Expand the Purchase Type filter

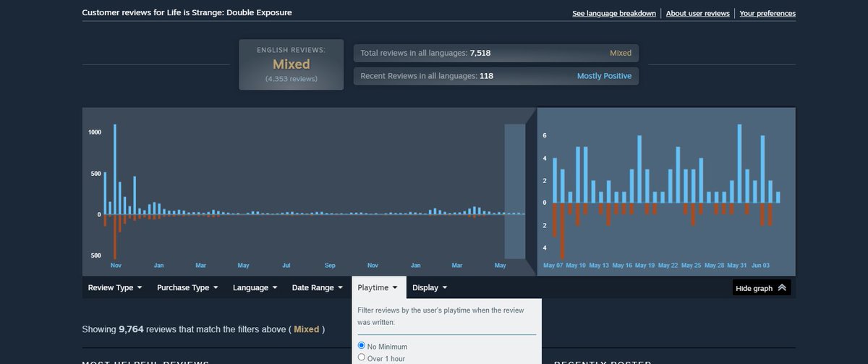tap(187, 287)
